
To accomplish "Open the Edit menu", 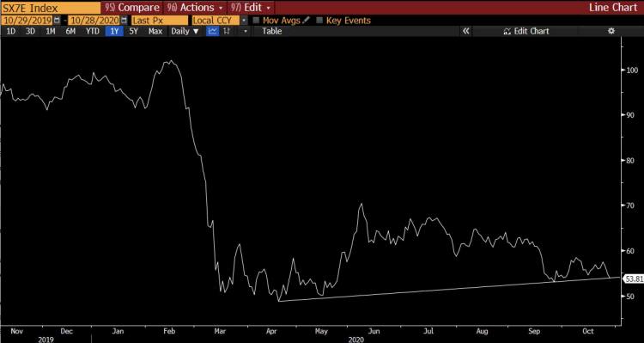I will pos(251,8).
